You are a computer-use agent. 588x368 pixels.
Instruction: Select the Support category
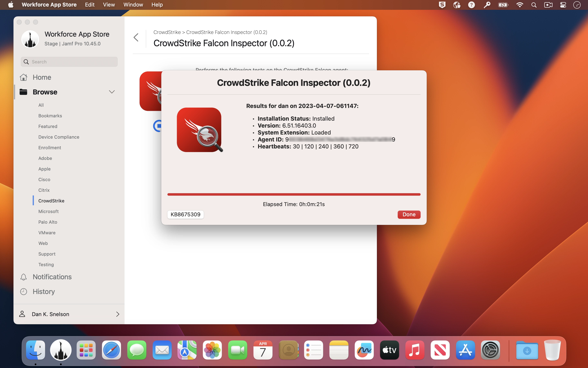coord(47,254)
